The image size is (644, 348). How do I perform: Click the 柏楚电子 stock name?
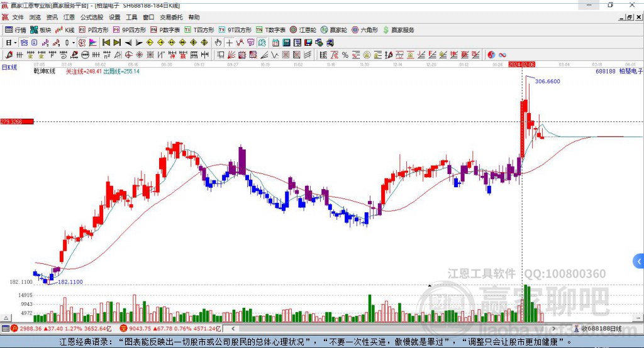click(x=631, y=71)
